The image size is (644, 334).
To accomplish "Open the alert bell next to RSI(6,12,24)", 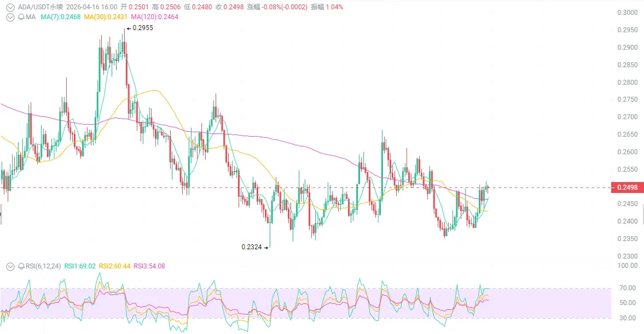I will click(x=21, y=266).
